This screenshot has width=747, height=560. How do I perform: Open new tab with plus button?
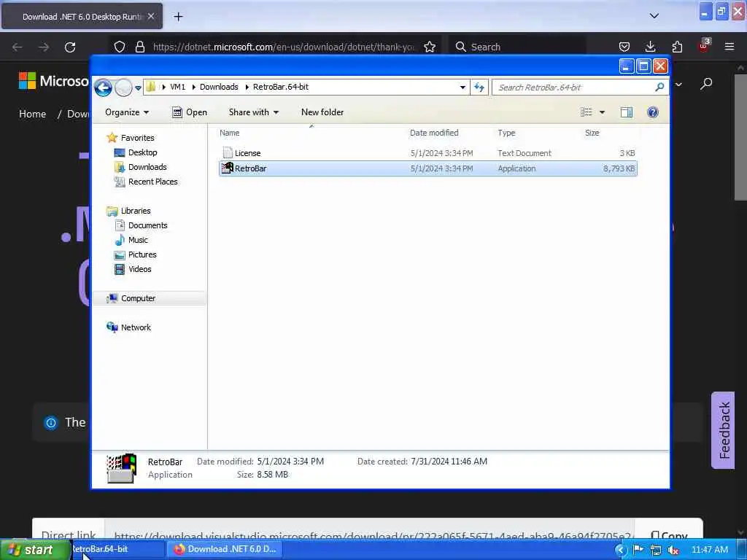coord(178,17)
